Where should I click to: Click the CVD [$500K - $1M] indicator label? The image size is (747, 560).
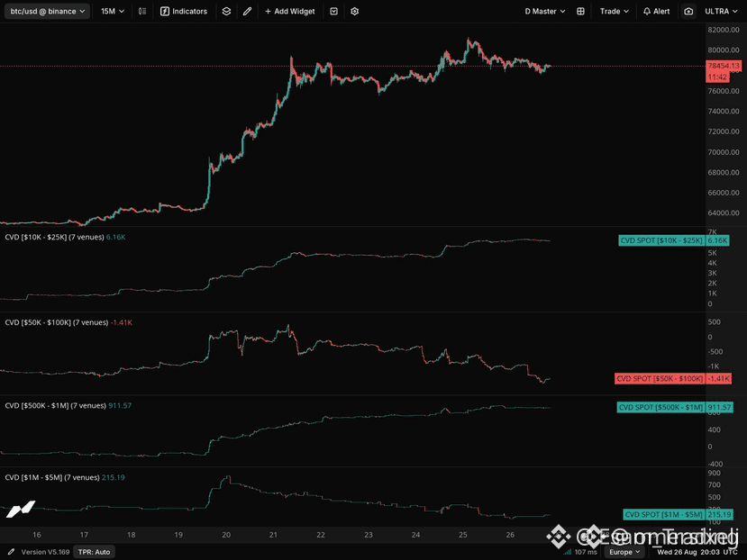pyautogui.click(x=55, y=405)
